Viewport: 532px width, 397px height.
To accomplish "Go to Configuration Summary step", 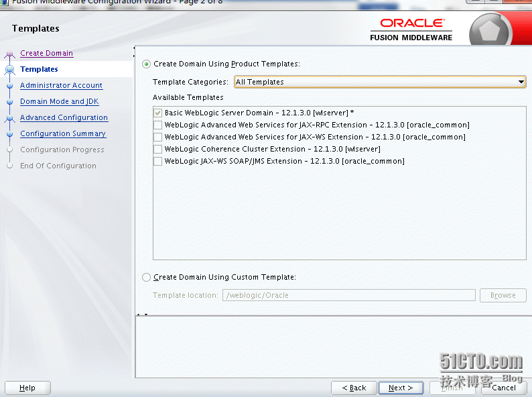I will tap(63, 133).
